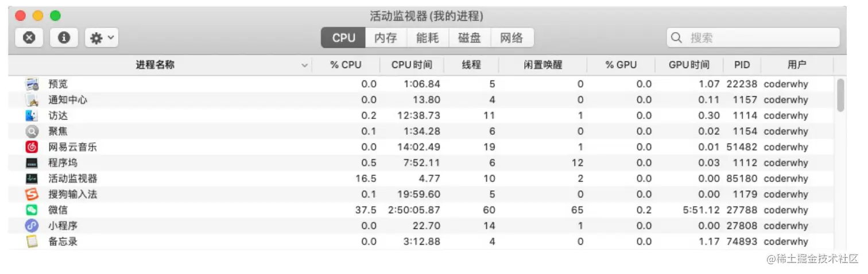The image size is (868, 274).
Task: Select the 微信 WeChat app icon
Action: pyautogui.click(x=32, y=210)
